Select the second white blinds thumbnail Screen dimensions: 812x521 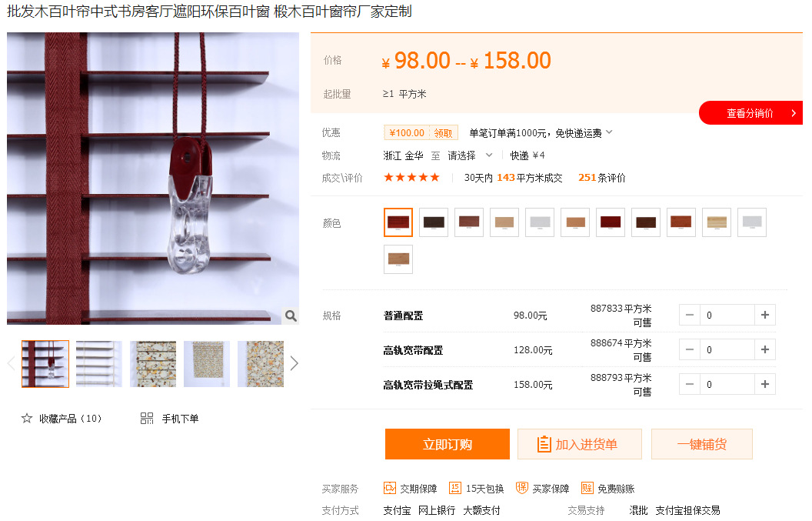click(99, 364)
